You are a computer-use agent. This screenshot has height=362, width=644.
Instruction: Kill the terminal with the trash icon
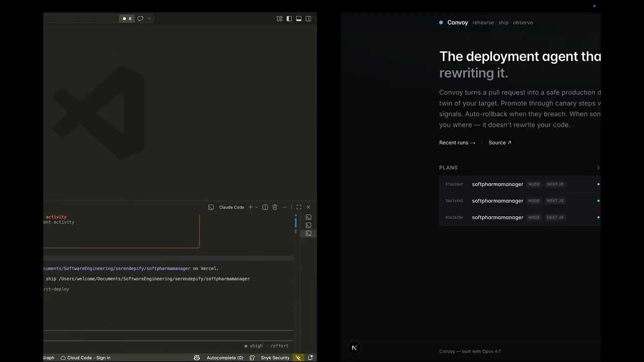pos(275,207)
